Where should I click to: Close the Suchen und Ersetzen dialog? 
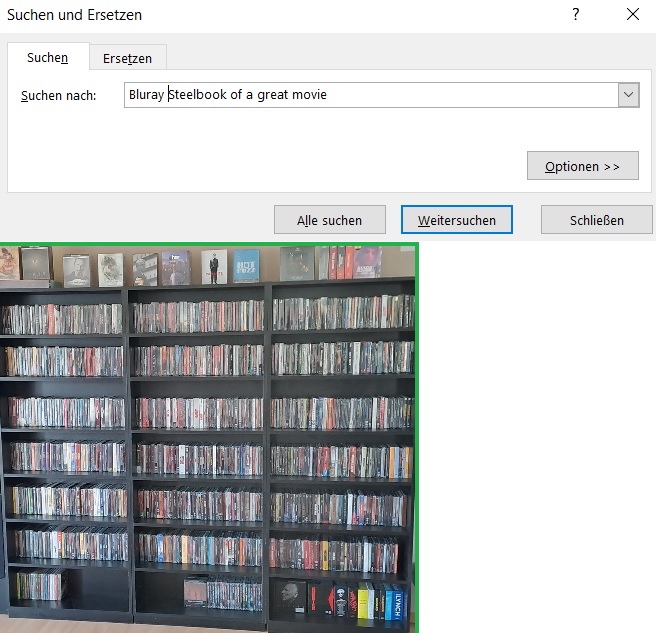click(x=633, y=15)
